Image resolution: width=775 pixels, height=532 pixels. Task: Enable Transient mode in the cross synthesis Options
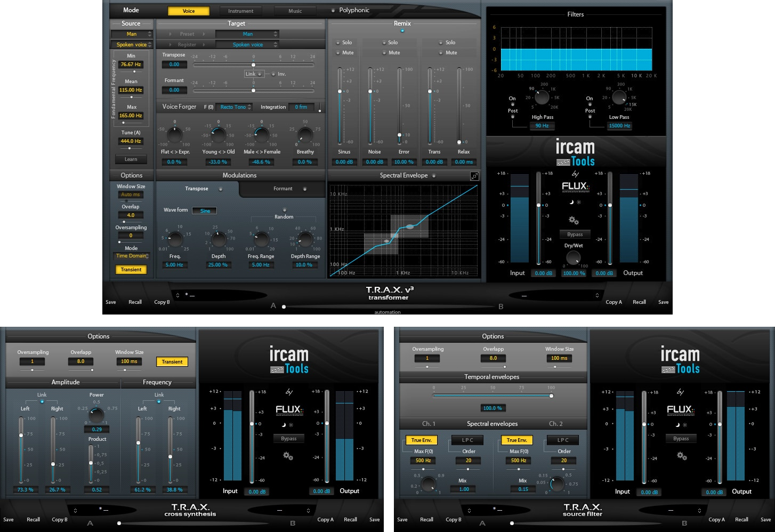coord(172,361)
